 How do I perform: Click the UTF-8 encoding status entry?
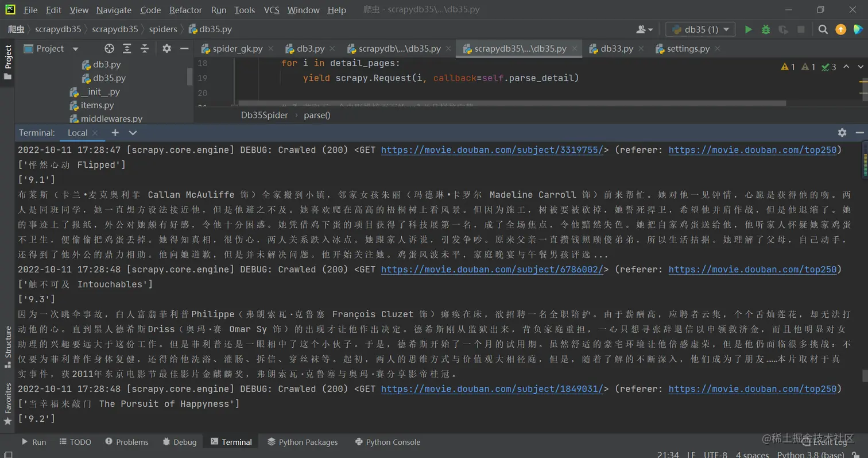[715, 455]
